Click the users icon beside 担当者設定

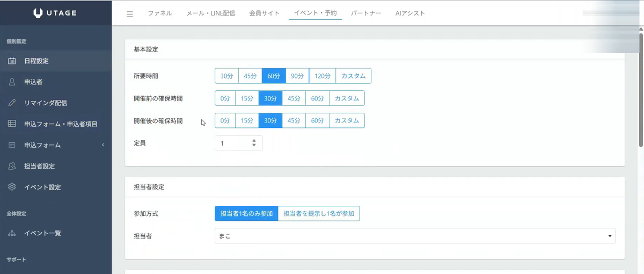pos(12,166)
